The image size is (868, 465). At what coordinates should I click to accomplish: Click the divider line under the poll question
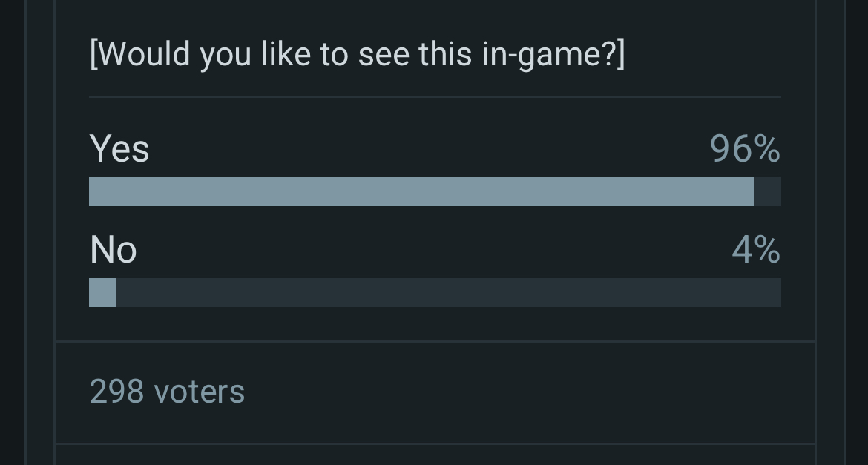(435, 96)
